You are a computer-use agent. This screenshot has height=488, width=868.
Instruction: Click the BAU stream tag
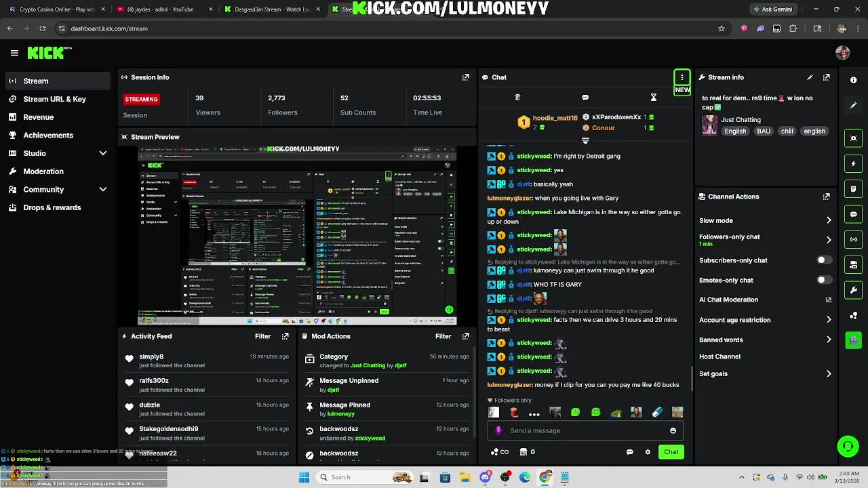click(x=764, y=131)
